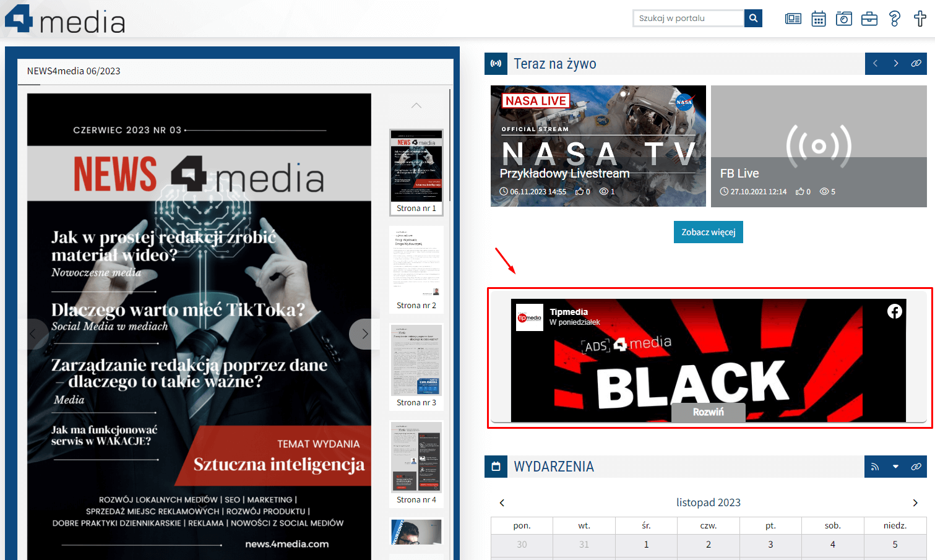Click the Sztuczna inteligencja cover headline
Screen dimensions: 935x560
tap(279, 464)
